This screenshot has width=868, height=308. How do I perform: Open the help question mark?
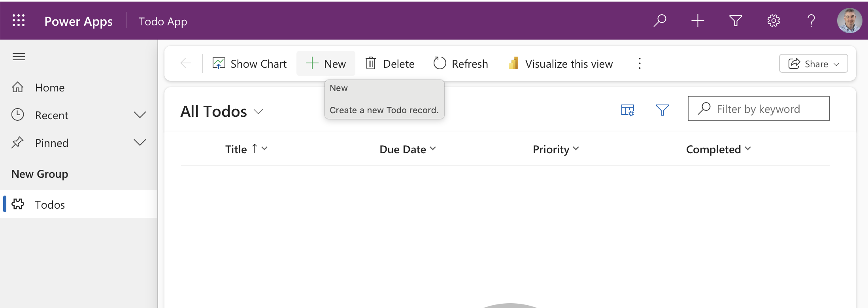pyautogui.click(x=811, y=21)
